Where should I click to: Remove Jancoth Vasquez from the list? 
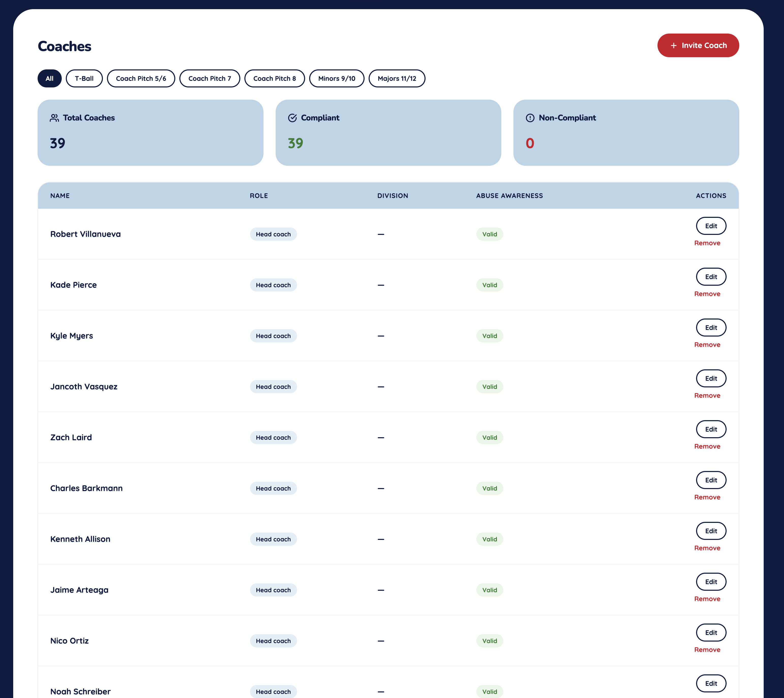pyautogui.click(x=707, y=396)
